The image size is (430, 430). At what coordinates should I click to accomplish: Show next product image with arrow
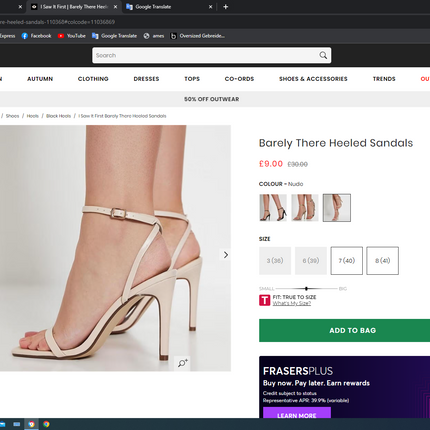[x=226, y=255]
